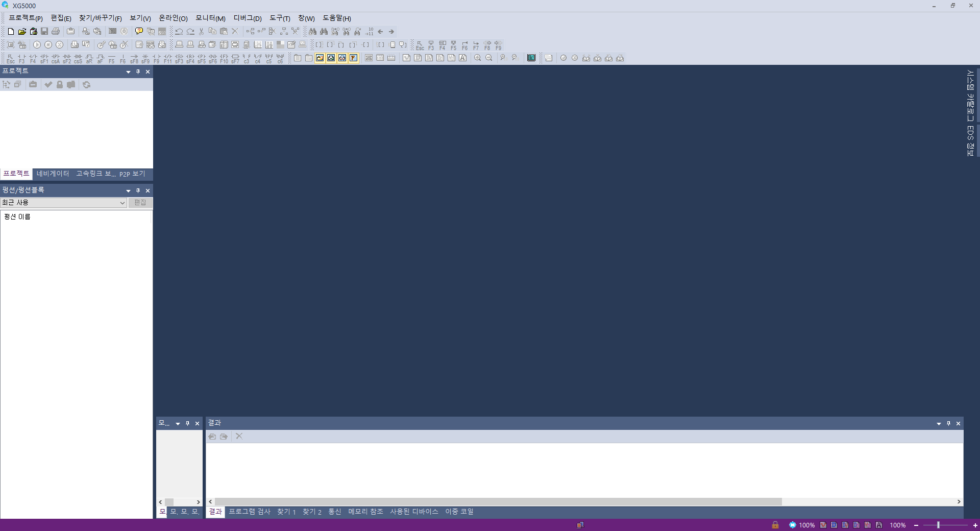This screenshot has width=980, height=531.
Task: Open the 펑션/펑션블록 panel dropdown arrow
Action: click(128, 191)
